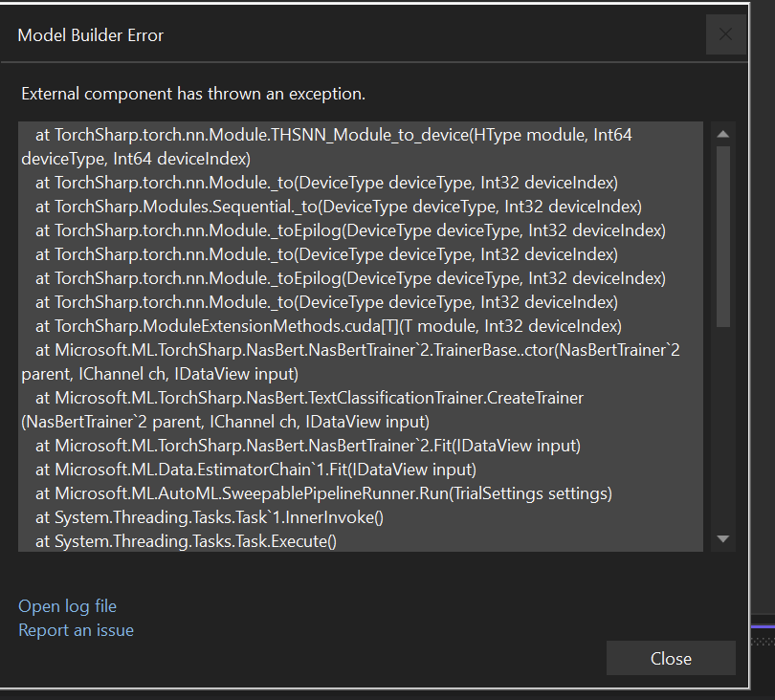The width and height of the screenshot is (775, 700).
Task: Click 'External component has thrown an exception.' message
Action: [193, 94]
